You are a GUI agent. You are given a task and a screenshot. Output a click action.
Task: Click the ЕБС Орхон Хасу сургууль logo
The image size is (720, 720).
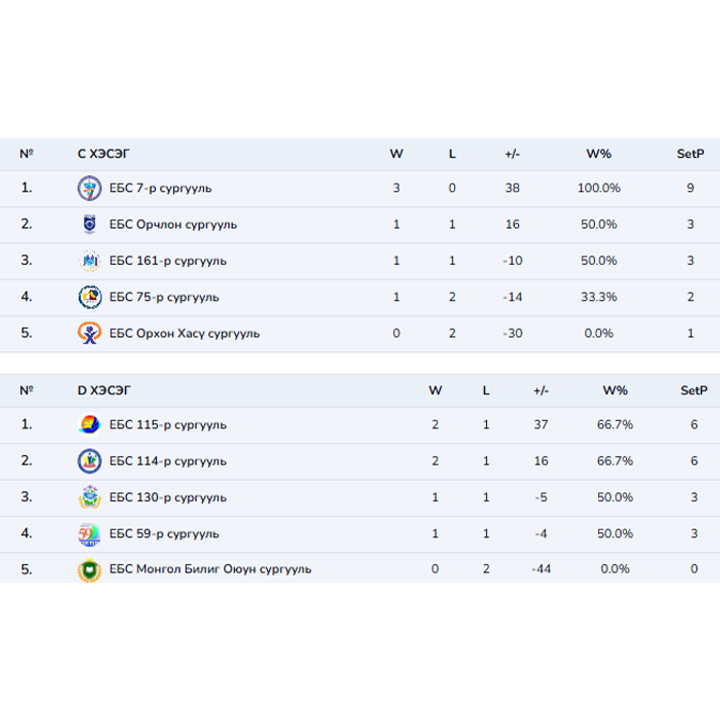tap(90, 333)
